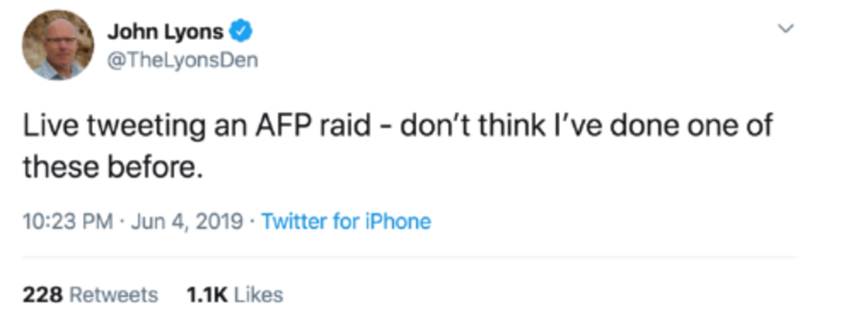Click the 1.1K figure in likes count
The image size is (868, 326).
[x=208, y=295]
